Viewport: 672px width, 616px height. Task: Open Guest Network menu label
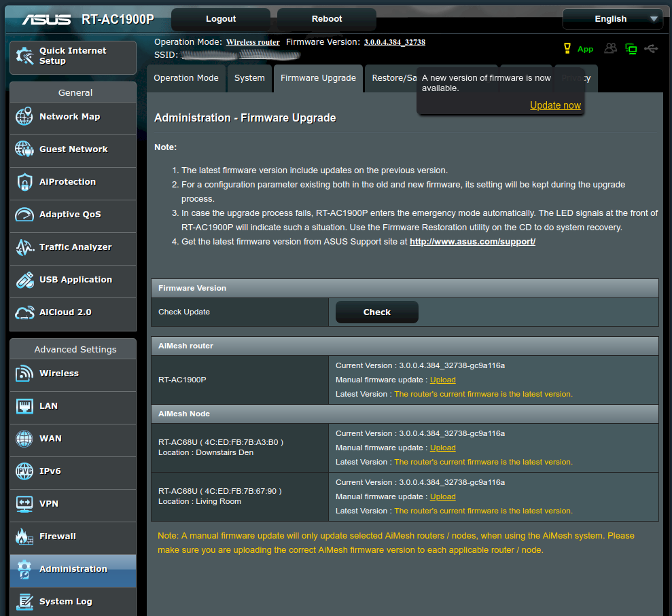[x=73, y=149]
